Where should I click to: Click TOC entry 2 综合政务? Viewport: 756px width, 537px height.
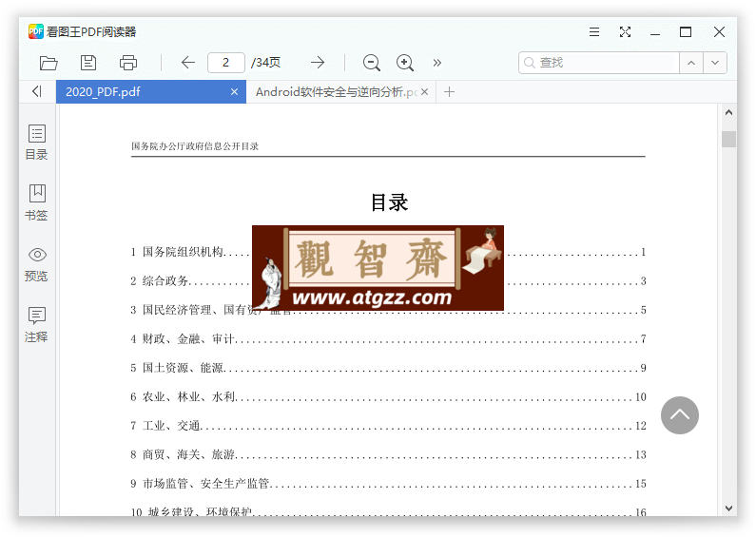click(x=388, y=280)
